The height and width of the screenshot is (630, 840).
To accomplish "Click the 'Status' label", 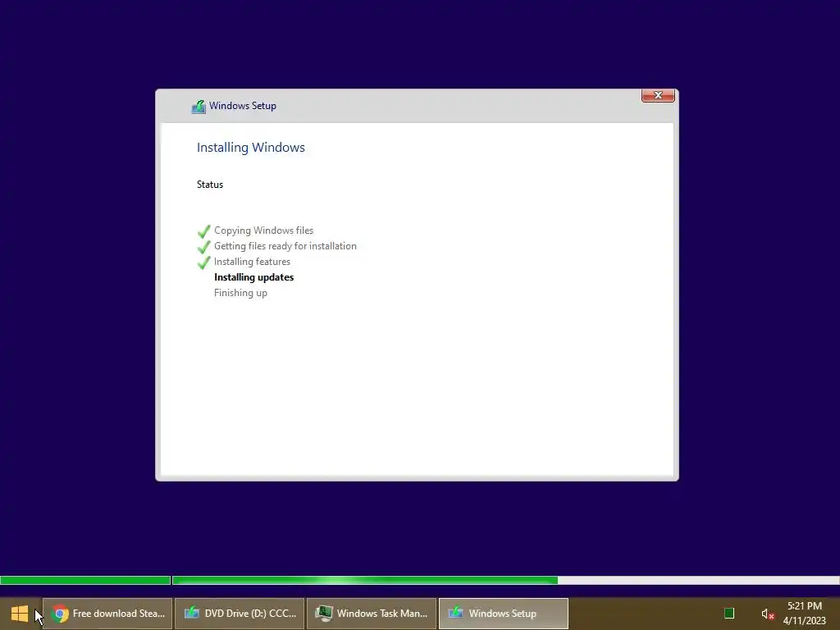I will (210, 185).
